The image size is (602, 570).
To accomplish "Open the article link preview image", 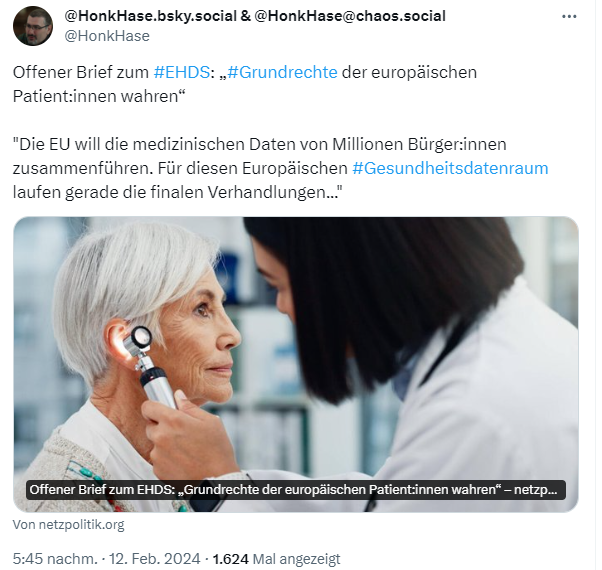I will [296, 364].
